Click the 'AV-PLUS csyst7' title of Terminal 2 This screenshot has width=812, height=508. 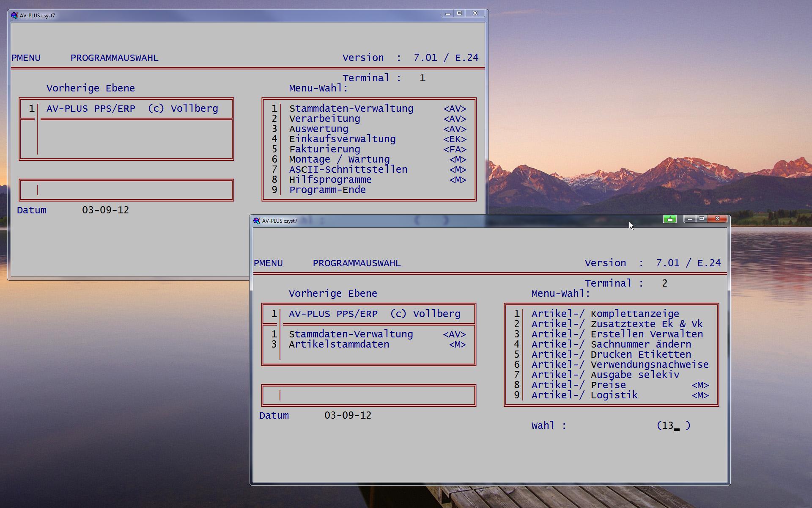click(280, 221)
